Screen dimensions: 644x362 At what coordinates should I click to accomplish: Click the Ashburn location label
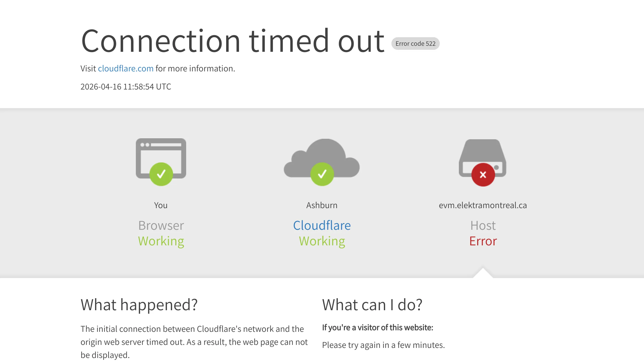coord(322,205)
